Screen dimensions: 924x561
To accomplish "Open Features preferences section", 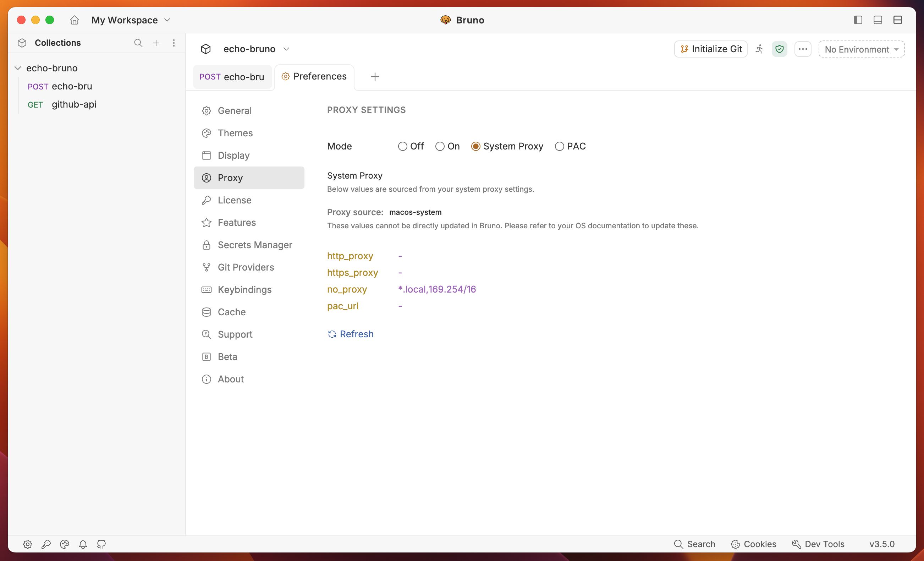I will point(249,223).
